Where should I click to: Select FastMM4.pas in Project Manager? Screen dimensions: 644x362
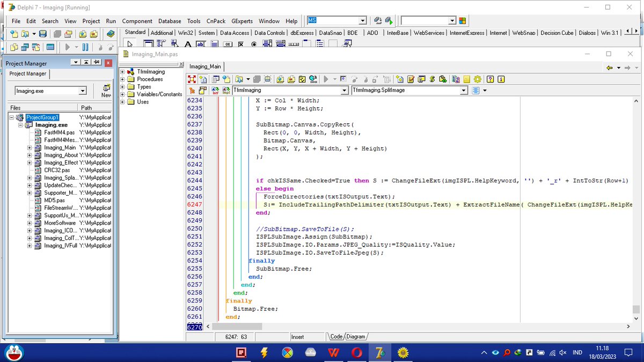pyautogui.click(x=59, y=132)
